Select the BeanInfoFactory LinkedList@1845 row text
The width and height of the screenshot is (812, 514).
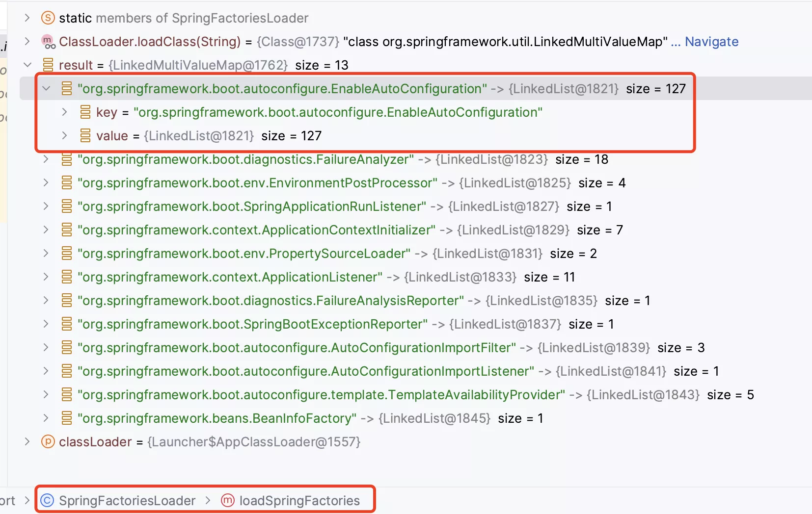point(310,418)
